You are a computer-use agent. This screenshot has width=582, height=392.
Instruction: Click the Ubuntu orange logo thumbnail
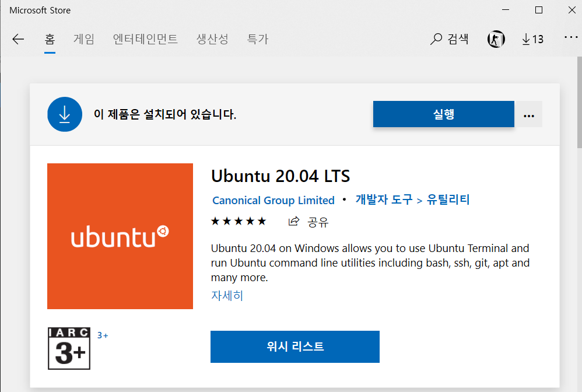coord(120,236)
